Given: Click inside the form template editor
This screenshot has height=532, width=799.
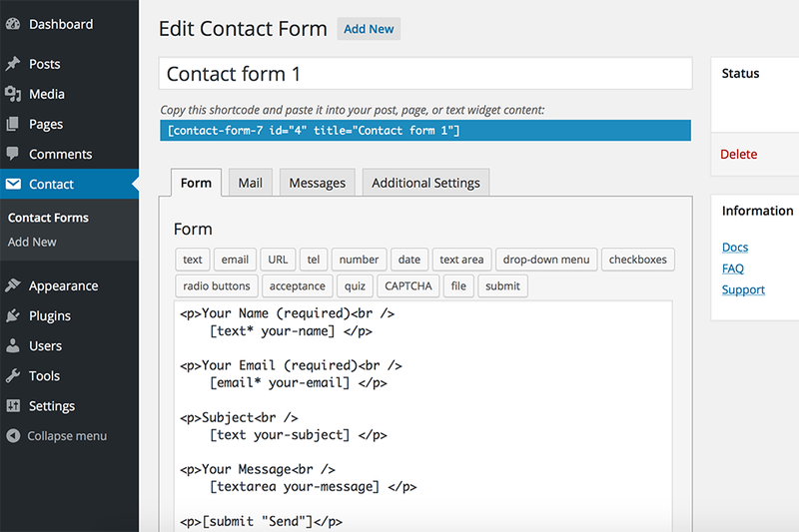Looking at the screenshot, I should pyautogui.click(x=422, y=416).
